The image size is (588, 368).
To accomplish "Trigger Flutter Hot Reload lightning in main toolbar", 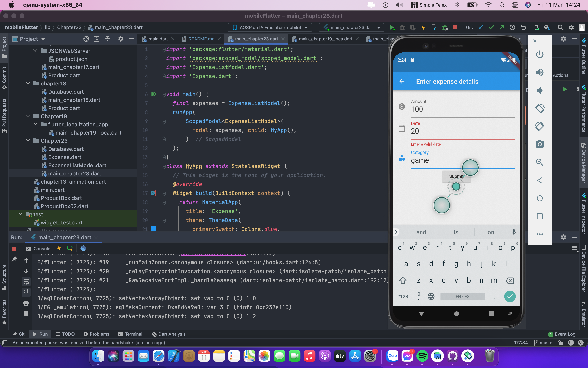I will 423,28.
